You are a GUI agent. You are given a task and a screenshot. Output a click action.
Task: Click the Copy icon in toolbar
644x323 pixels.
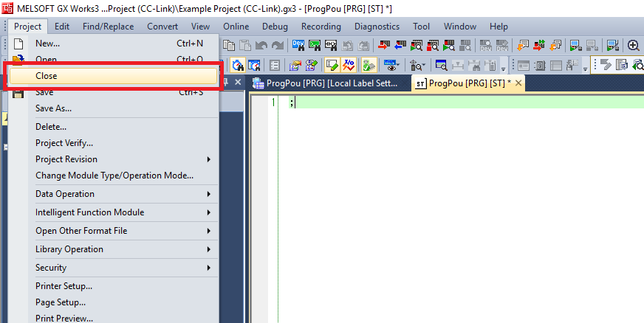click(x=229, y=46)
